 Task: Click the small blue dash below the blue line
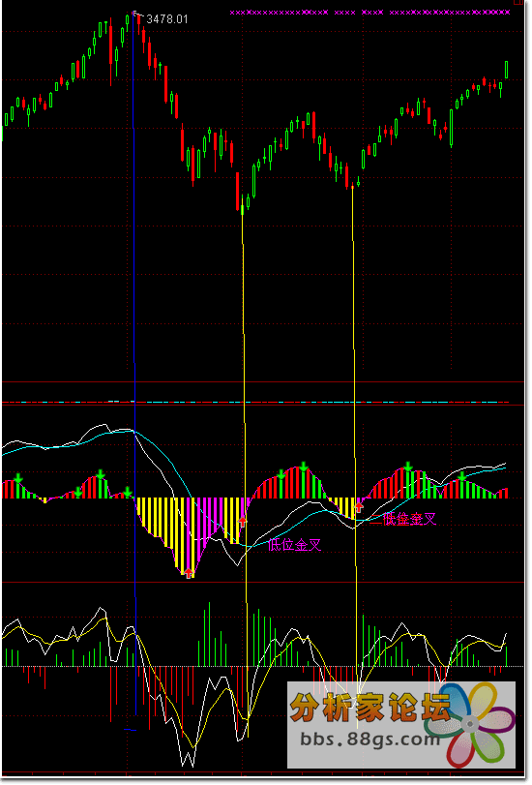(x=130, y=730)
